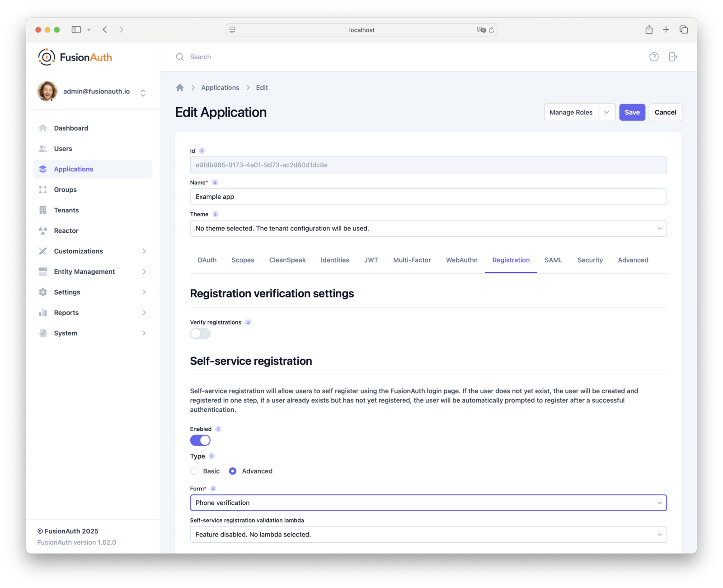
Task: Click the help question mark icon
Action: click(654, 56)
